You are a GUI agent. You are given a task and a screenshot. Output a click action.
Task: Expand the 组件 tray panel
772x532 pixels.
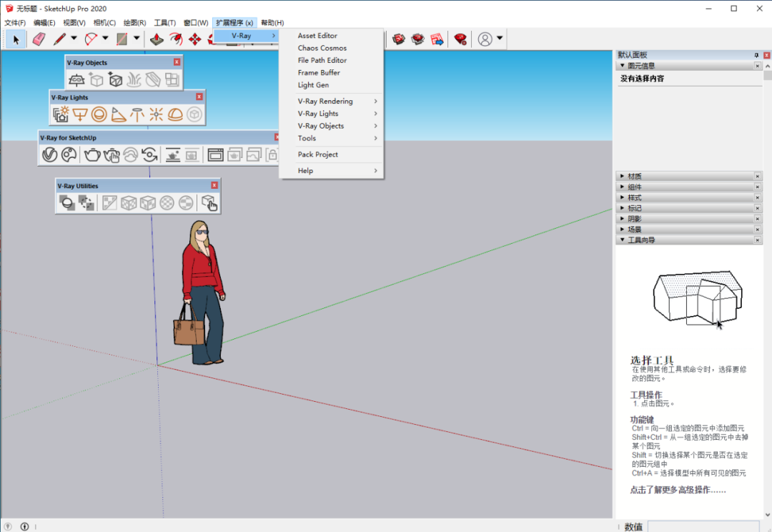pyautogui.click(x=688, y=187)
